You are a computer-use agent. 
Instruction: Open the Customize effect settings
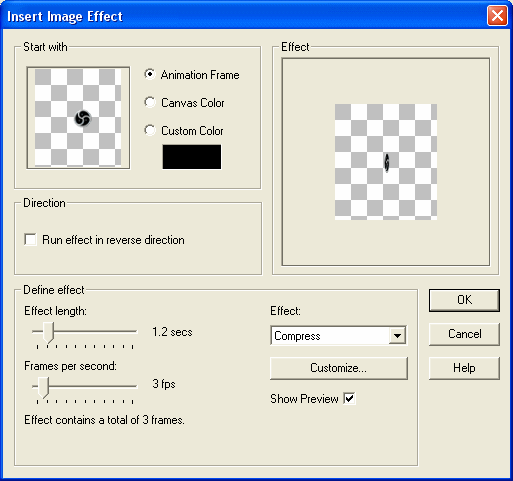coord(338,368)
